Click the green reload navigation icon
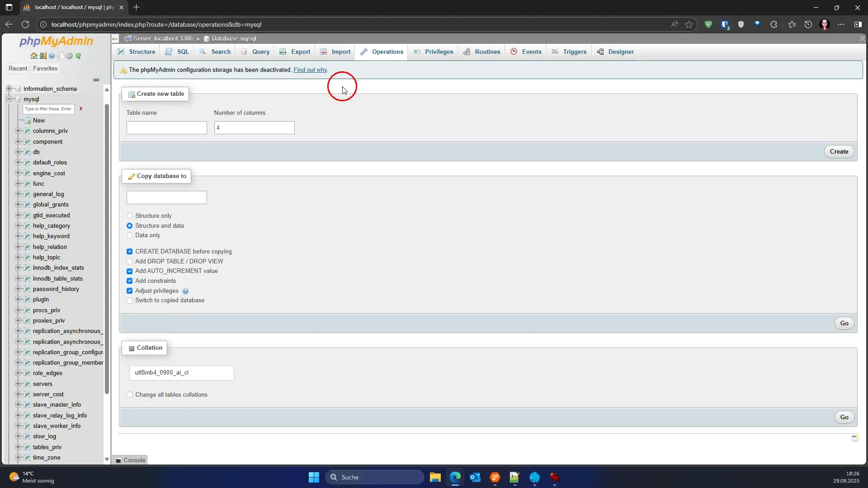Viewport: 868px width, 488px height. point(78,56)
